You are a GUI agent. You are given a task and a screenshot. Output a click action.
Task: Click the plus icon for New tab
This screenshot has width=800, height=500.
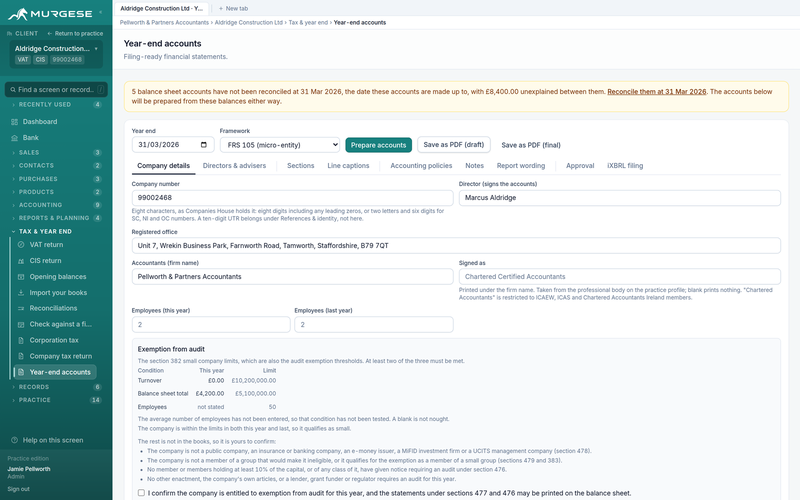221,9
